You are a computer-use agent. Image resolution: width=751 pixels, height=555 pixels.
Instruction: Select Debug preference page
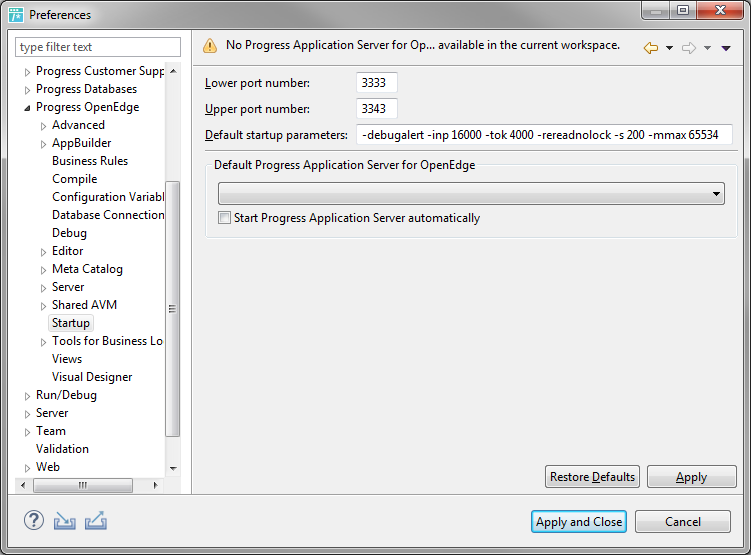tap(69, 233)
